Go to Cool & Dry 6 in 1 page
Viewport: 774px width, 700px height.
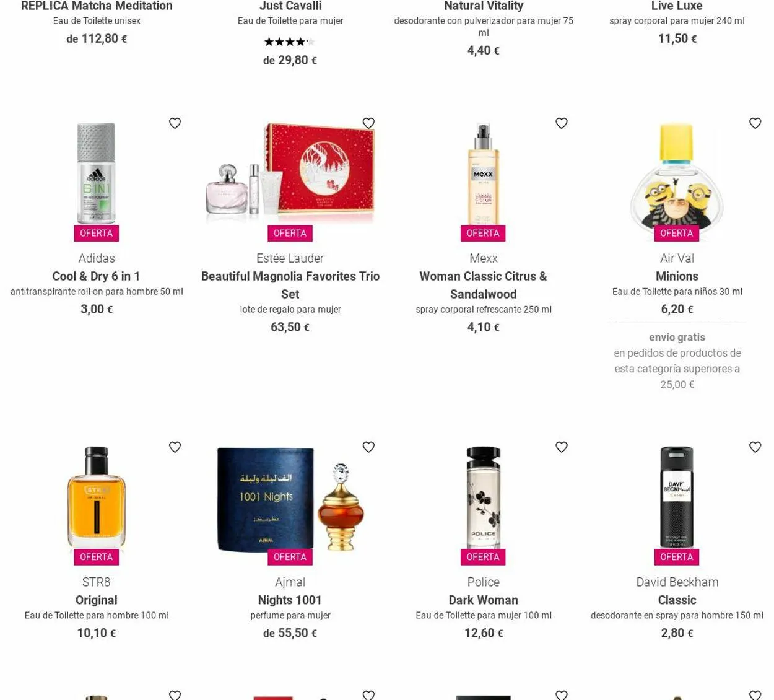[x=97, y=276]
